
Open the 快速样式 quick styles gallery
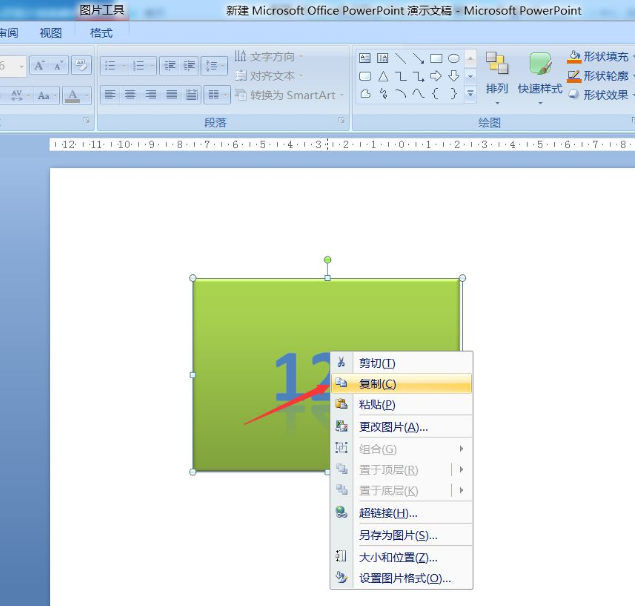pos(540,75)
